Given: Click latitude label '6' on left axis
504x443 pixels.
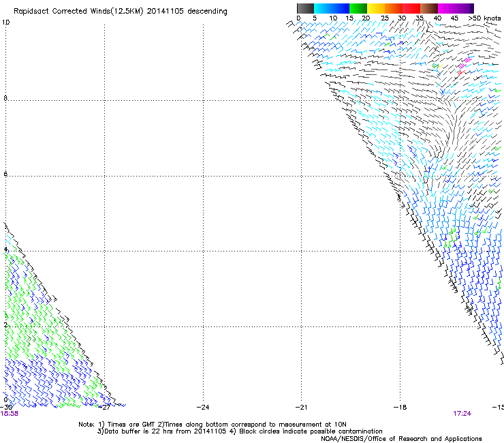Looking at the screenshot, I should pyautogui.click(x=5, y=174).
